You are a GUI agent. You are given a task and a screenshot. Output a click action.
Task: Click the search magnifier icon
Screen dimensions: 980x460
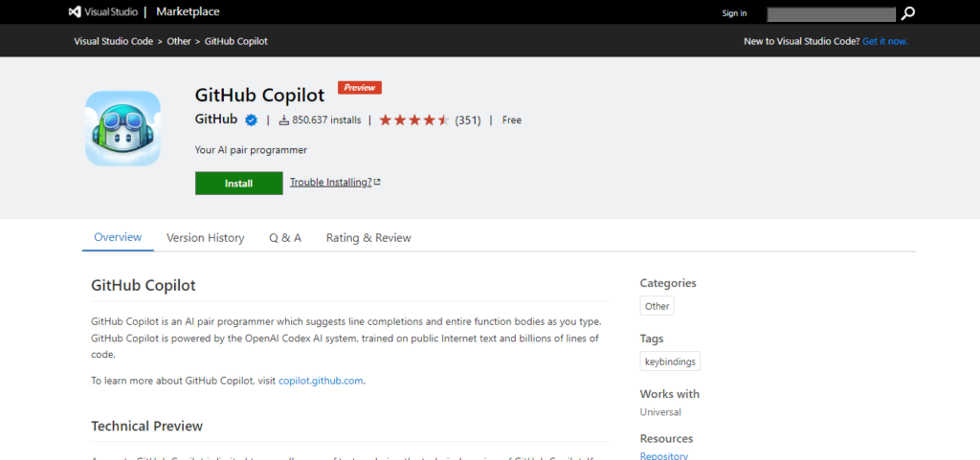tap(908, 13)
